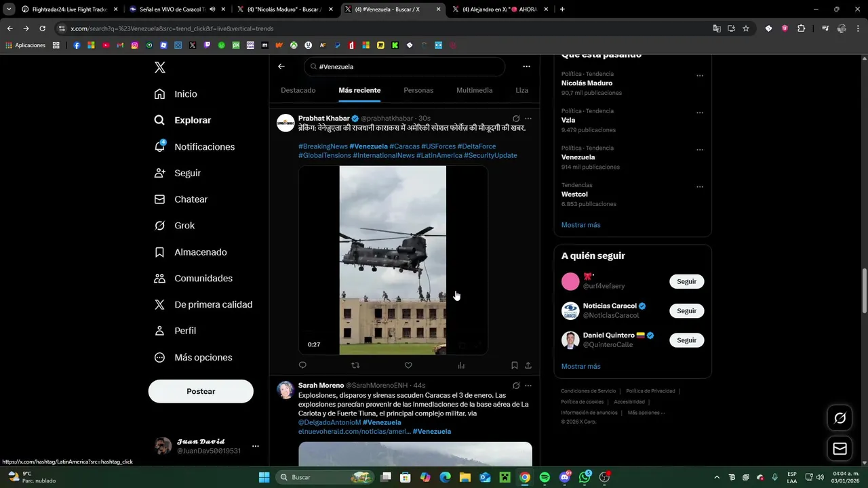Open more options for Westcol trend
This screenshot has width=868, height=488.
click(700, 187)
